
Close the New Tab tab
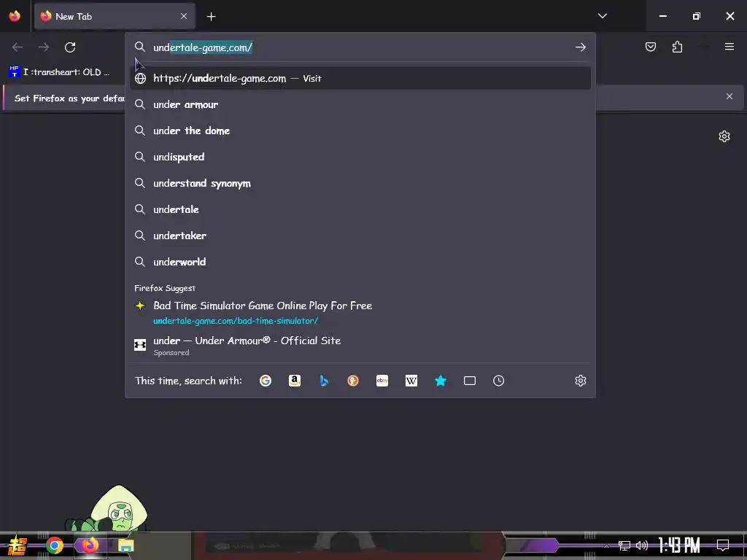pyautogui.click(x=184, y=16)
